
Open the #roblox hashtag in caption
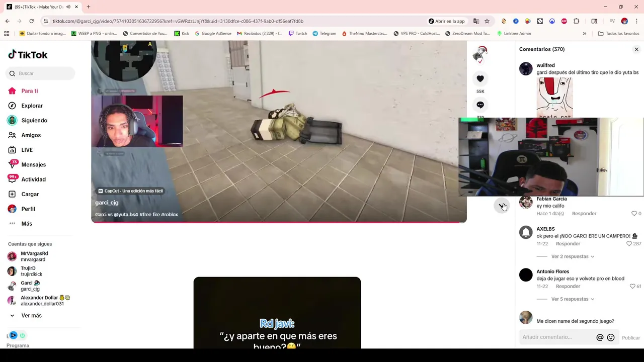(170, 215)
